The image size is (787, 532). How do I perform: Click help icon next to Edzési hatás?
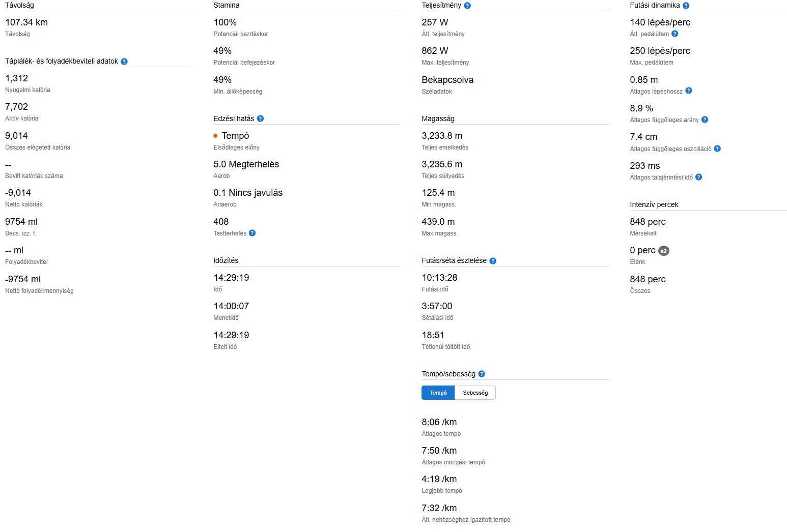coord(260,119)
